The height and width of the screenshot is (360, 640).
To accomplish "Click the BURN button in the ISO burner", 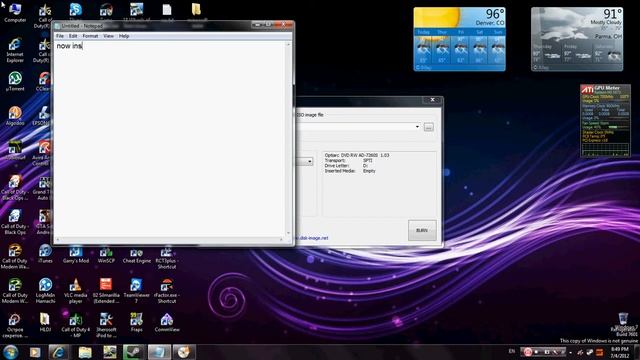I will [422, 230].
